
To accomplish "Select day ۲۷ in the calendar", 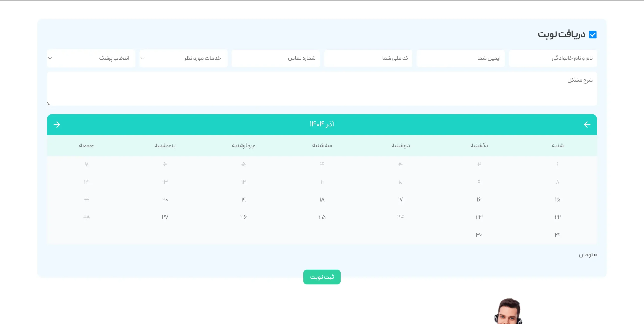I will [x=165, y=217].
